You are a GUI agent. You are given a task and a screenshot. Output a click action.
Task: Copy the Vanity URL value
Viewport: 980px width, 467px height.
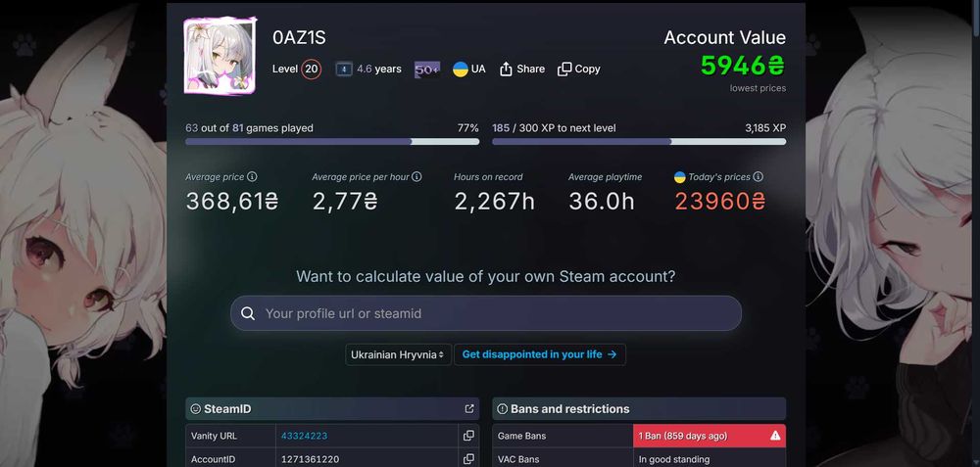click(x=468, y=436)
